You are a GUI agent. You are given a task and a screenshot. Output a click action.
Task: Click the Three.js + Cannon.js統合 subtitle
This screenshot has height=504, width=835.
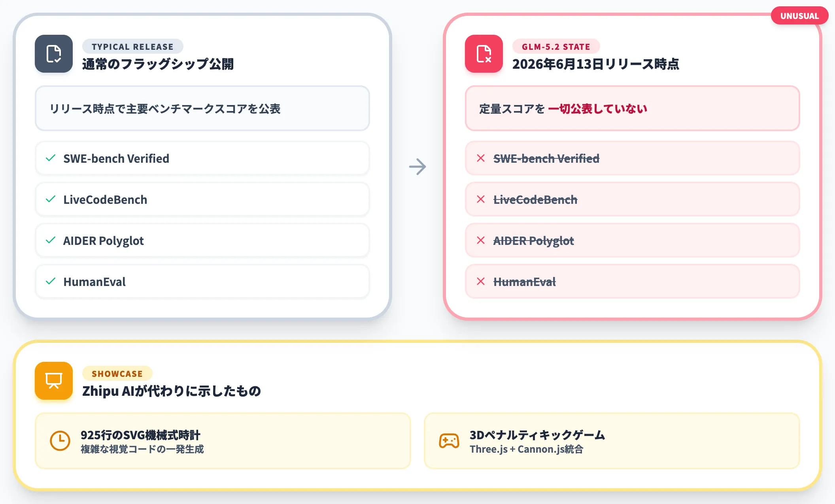[526, 449]
